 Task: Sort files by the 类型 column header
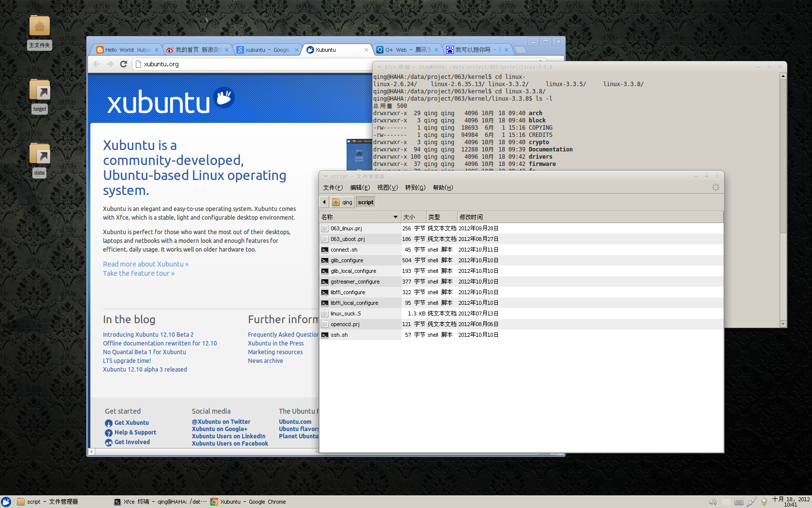point(442,217)
